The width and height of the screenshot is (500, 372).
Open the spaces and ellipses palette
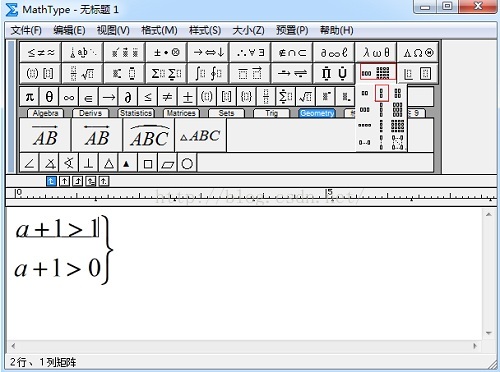83,52
